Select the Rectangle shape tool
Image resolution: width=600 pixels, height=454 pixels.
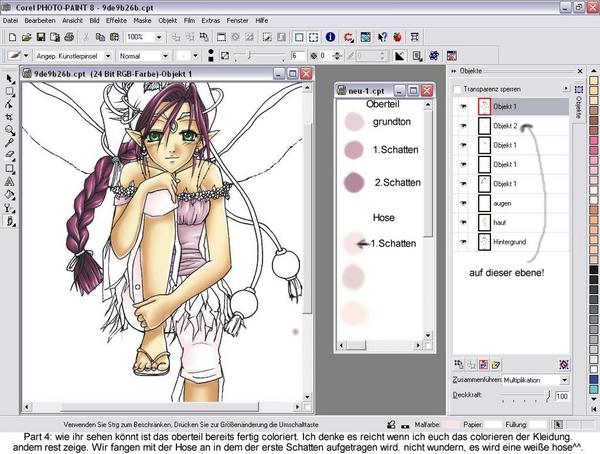pos(10,168)
